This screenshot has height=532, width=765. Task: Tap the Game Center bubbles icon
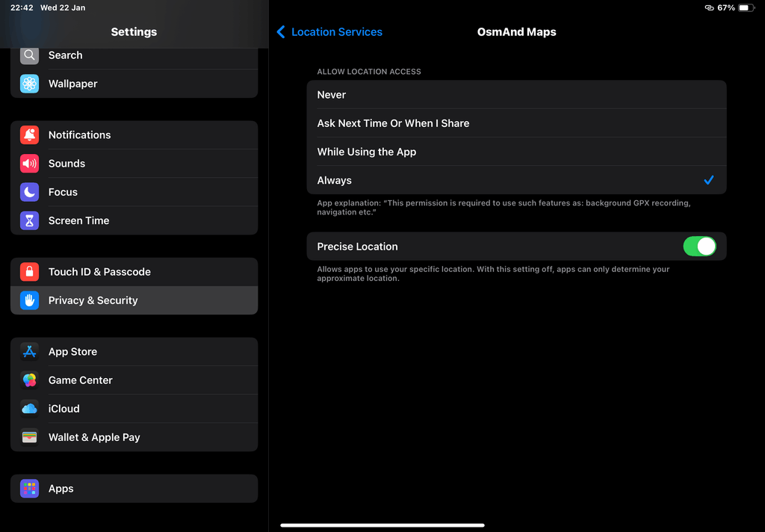29,380
